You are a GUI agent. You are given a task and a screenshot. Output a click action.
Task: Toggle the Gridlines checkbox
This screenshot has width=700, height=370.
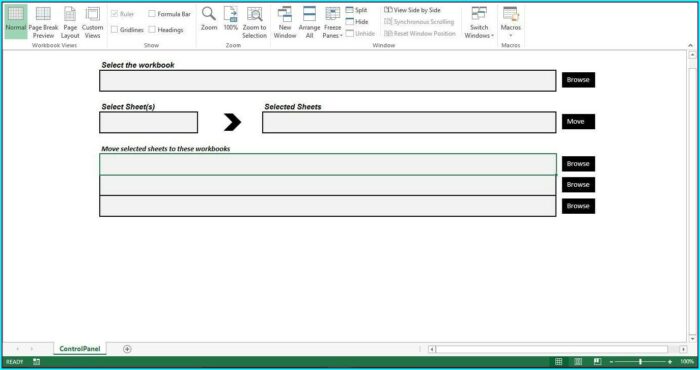[115, 29]
